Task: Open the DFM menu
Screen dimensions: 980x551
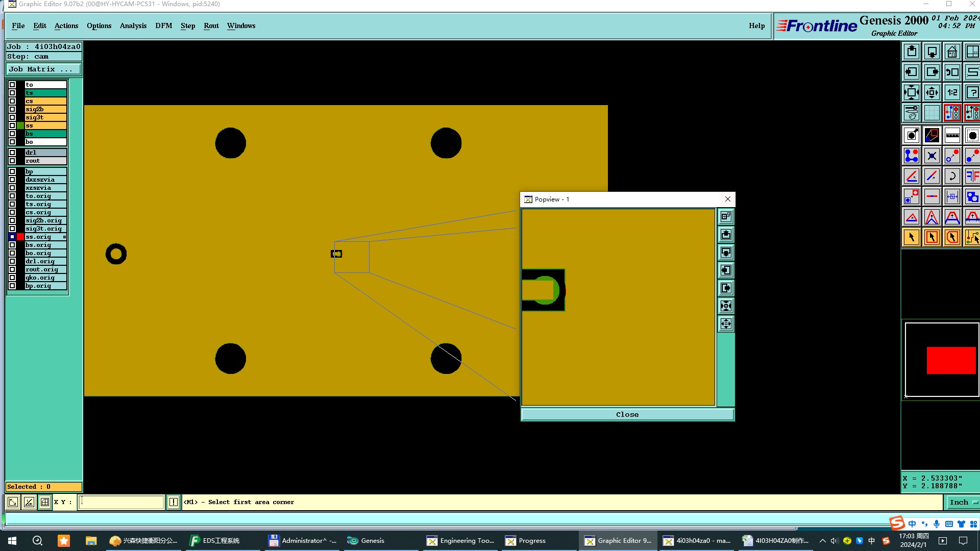Action: pyautogui.click(x=163, y=26)
